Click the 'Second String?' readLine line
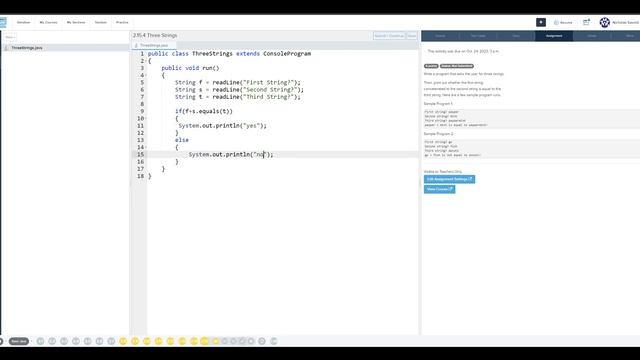This screenshot has height=360, width=640. 239,90
